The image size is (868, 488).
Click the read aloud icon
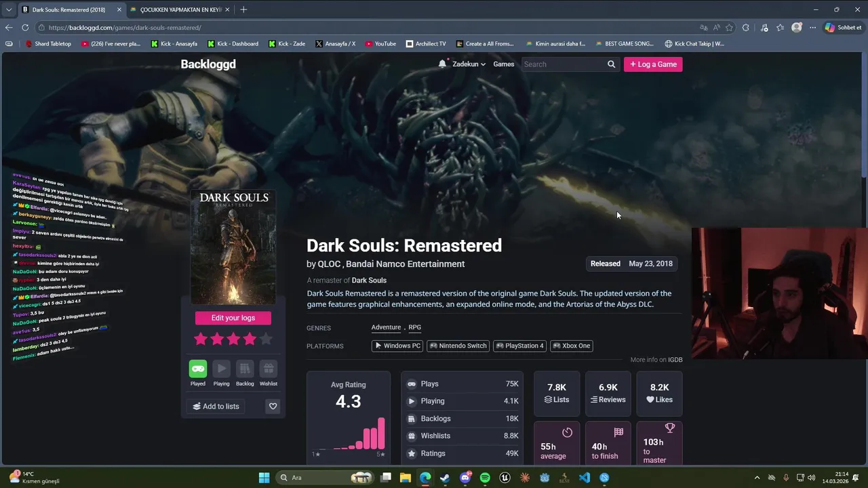pyautogui.click(x=716, y=28)
